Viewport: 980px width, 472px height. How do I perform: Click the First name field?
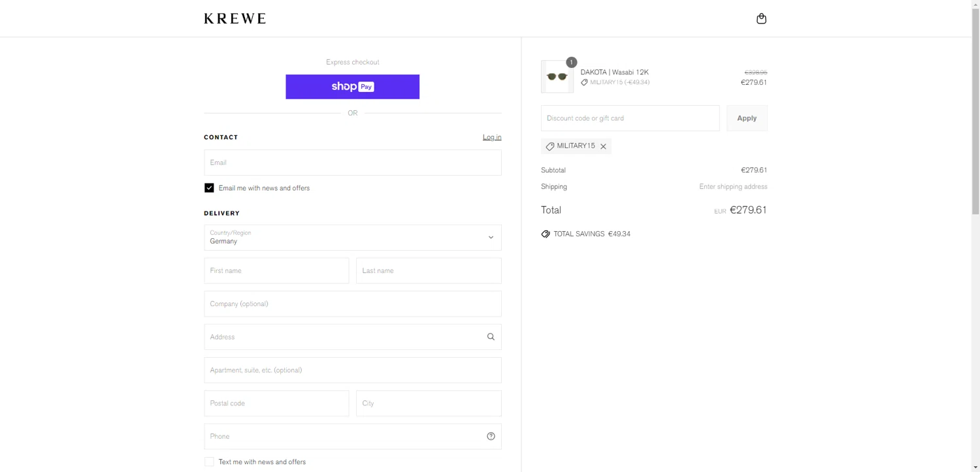(x=276, y=271)
